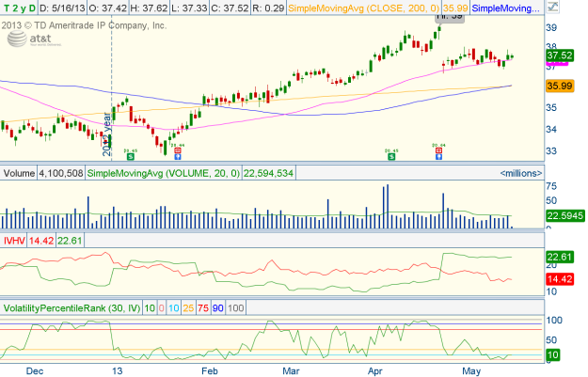Open the SimpleMovingAvg (VOLUME, 20, 0) study label
Image resolution: width=588 pixels, height=377 pixels.
coord(135,173)
